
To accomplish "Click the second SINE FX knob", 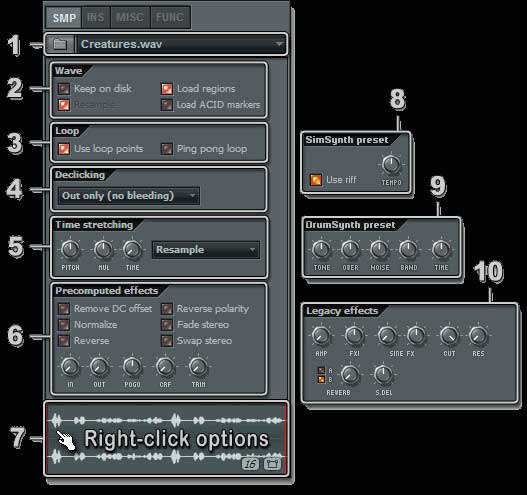I will 416,335.
